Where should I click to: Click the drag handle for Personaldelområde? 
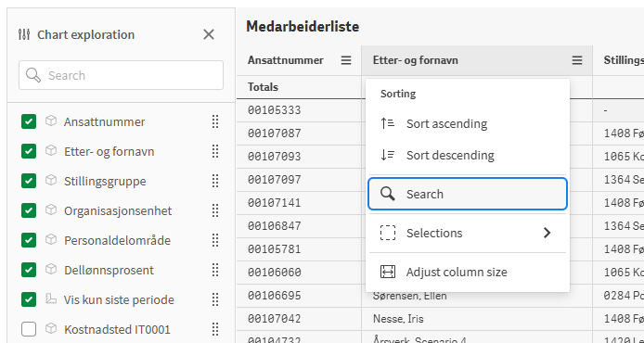(215, 240)
